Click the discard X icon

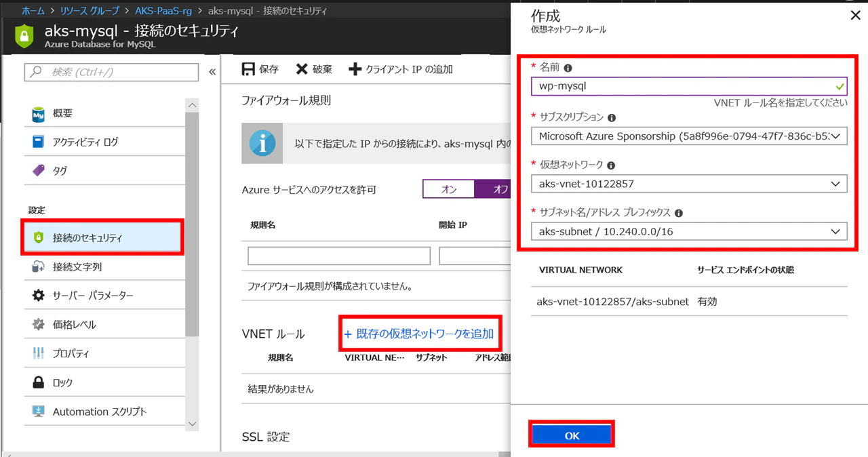(302, 69)
